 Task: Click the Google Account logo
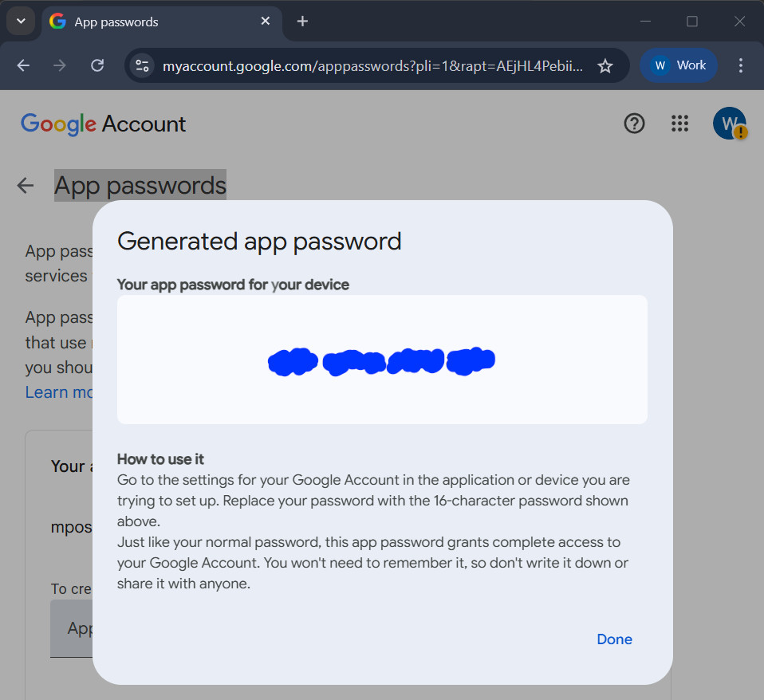103,124
